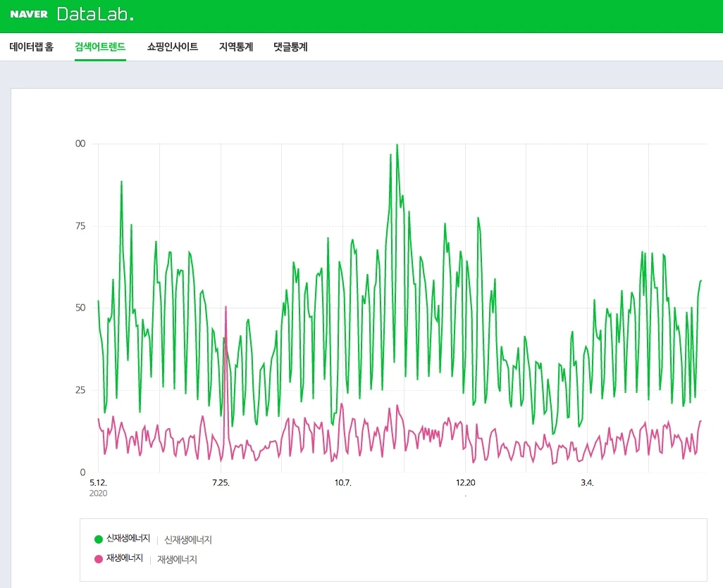
Task: Click the pink line spike near 7.25.
Action: click(226, 307)
